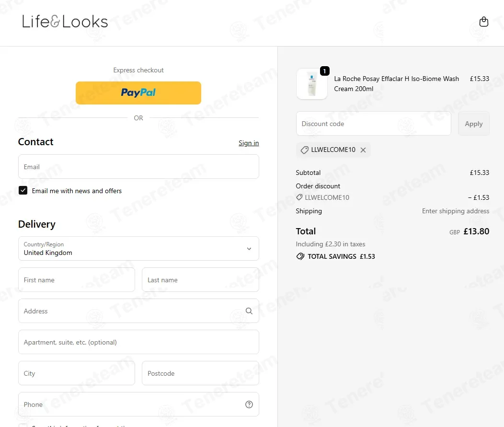The image size is (504, 427).
Task: Apply the discount code
Action: 473,124
